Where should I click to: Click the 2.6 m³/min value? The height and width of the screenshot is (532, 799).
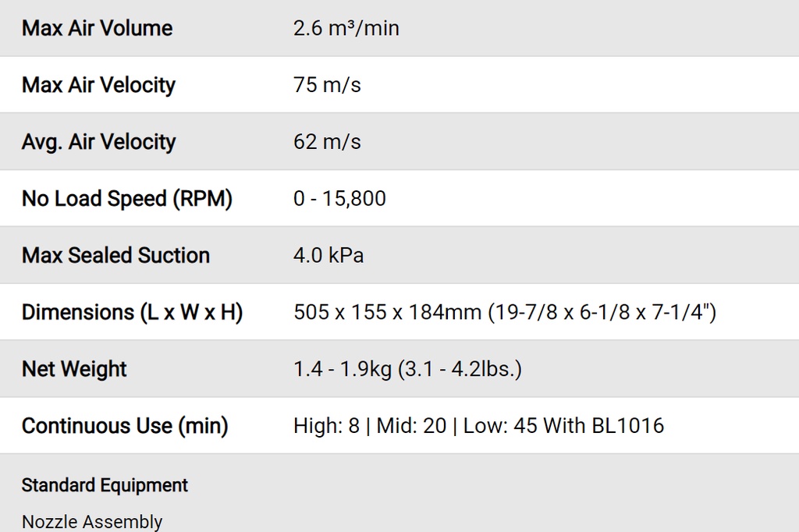[346, 28]
